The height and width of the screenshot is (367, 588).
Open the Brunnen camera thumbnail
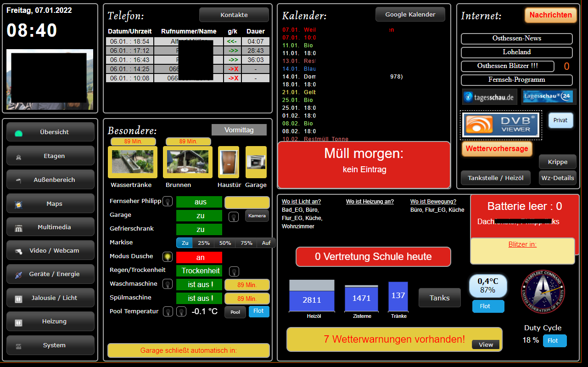pos(188,162)
